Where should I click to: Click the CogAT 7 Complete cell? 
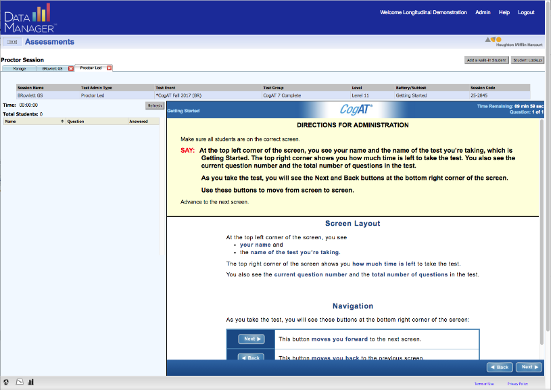tap(283, 96)
